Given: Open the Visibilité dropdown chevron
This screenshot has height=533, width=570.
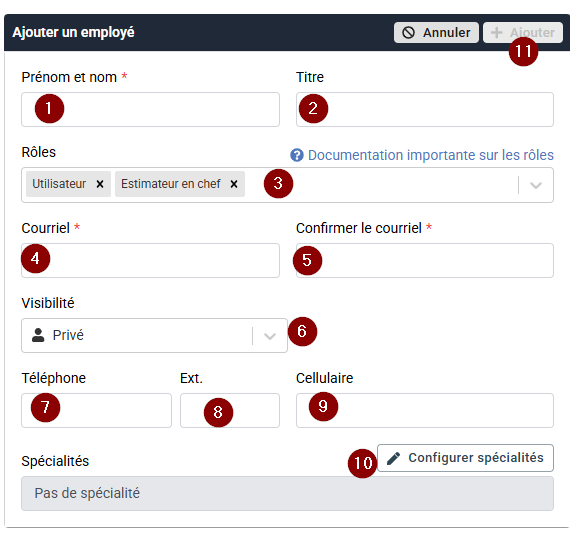Looking at the screenshot, I should point(270,336).
